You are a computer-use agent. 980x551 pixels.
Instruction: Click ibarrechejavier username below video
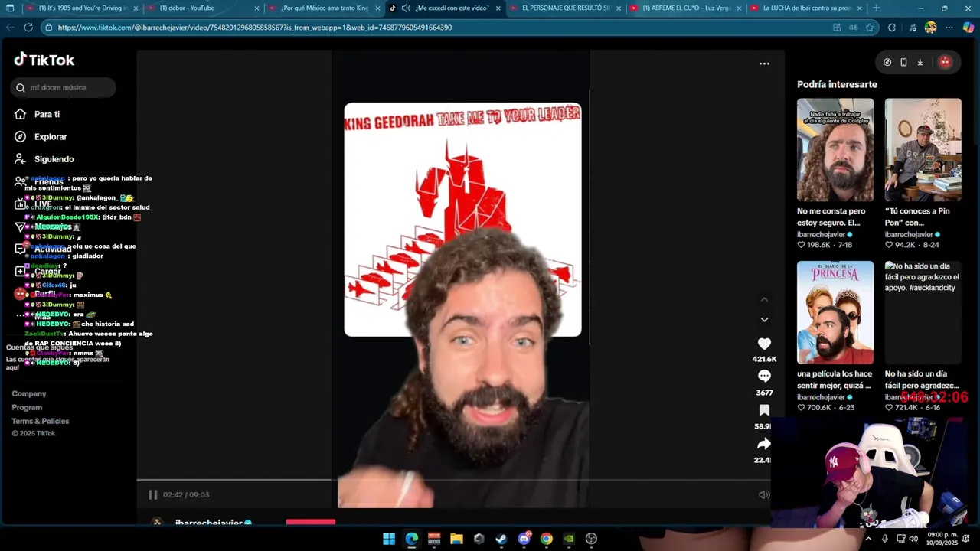[x=209, y=523]
